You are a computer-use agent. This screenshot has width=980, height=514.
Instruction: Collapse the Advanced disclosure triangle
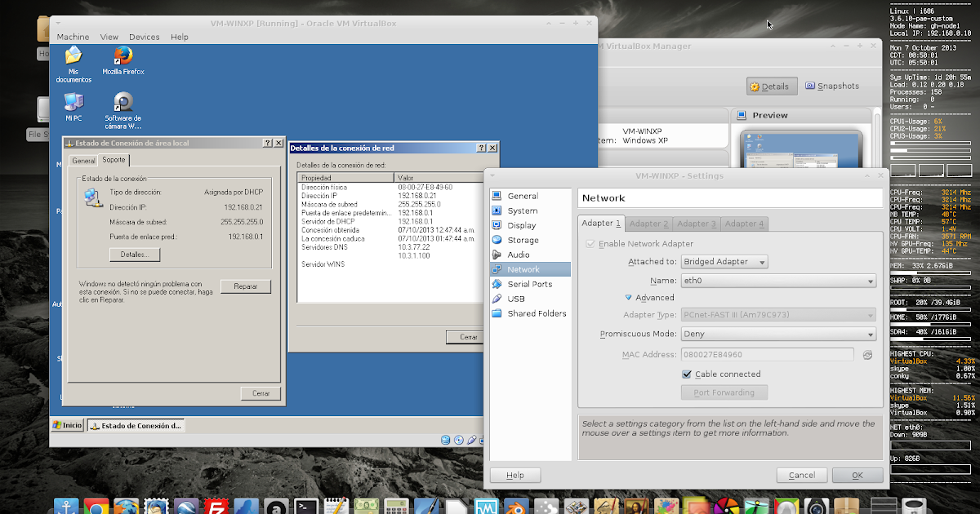pos(629,298)
